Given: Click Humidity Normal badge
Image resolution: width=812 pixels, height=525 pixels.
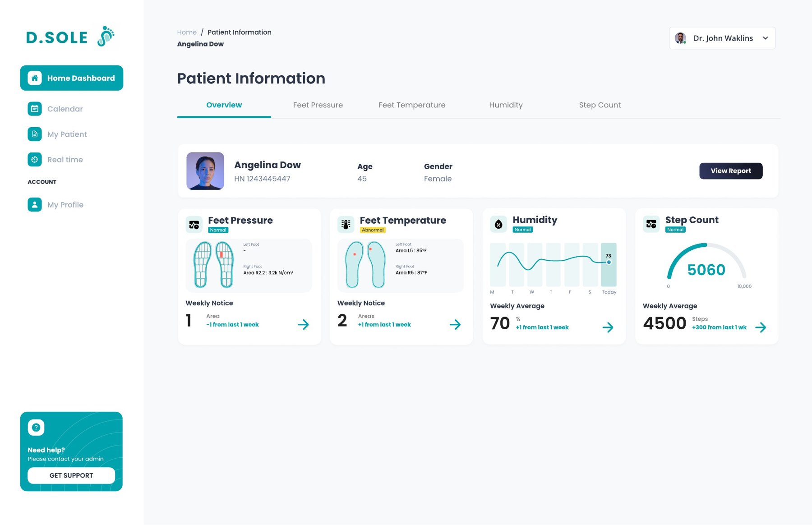Looking at the screenshot, I should point(523,230).
